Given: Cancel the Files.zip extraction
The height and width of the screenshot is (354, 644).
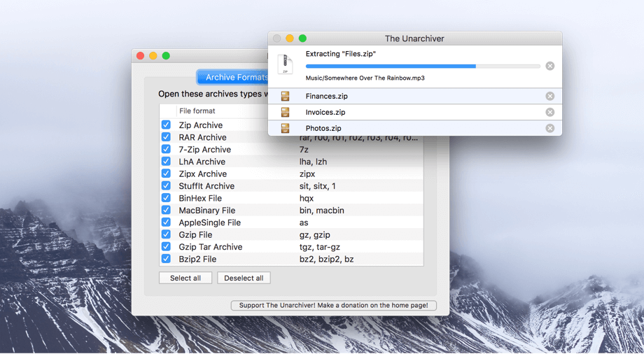Looking at the screenshot, I should [x=549, y=66].
